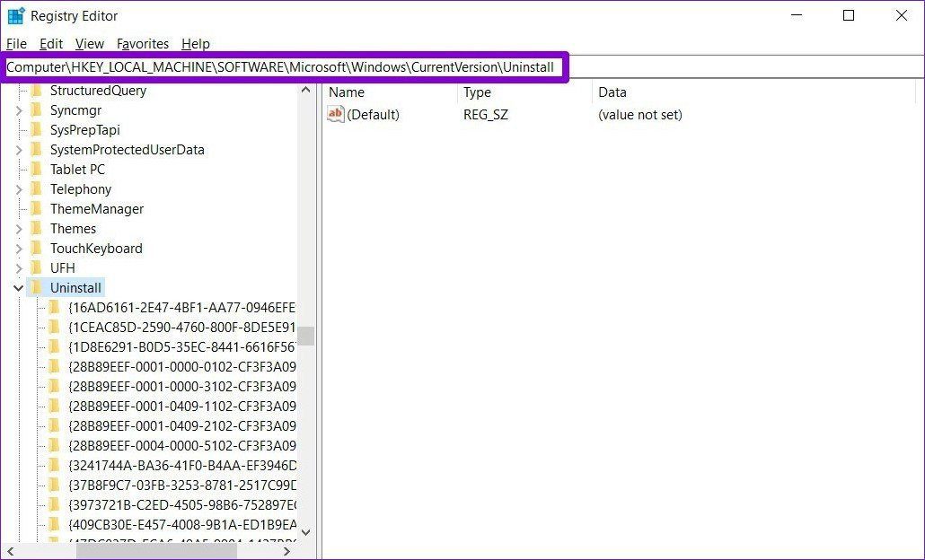Click the StructuredQuery folder icon
The image size is (925, 560).
click(x=37, y=90)
